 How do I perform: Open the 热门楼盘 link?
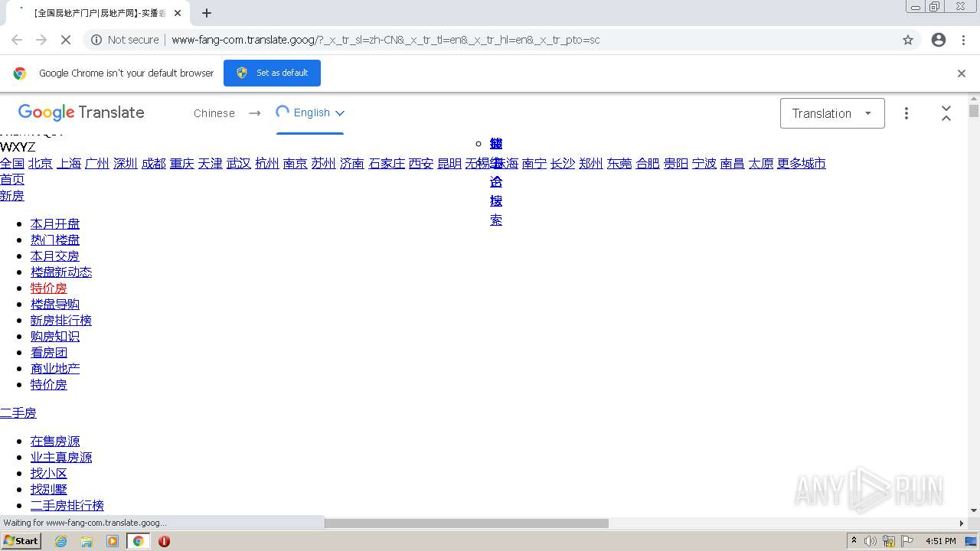click(x=55, y=240)
